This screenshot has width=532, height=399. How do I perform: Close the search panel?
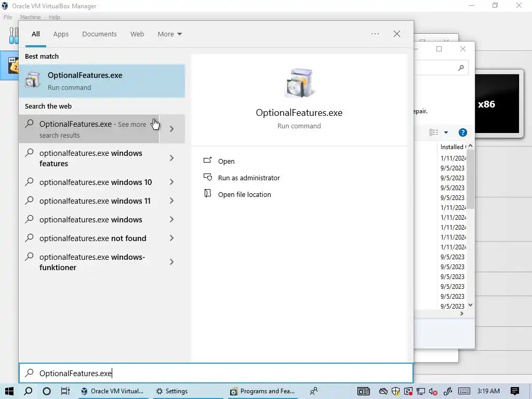point(396,34)
